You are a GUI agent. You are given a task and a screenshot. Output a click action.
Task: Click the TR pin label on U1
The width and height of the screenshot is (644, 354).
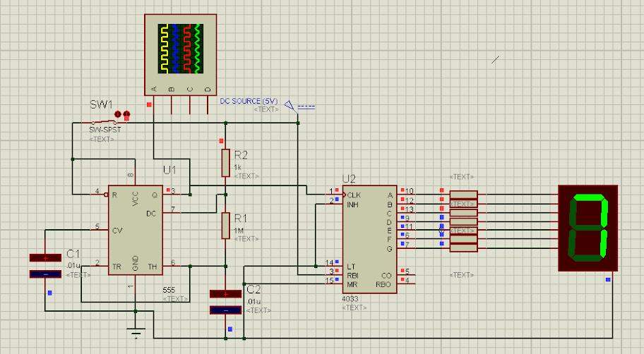point(117,267)
